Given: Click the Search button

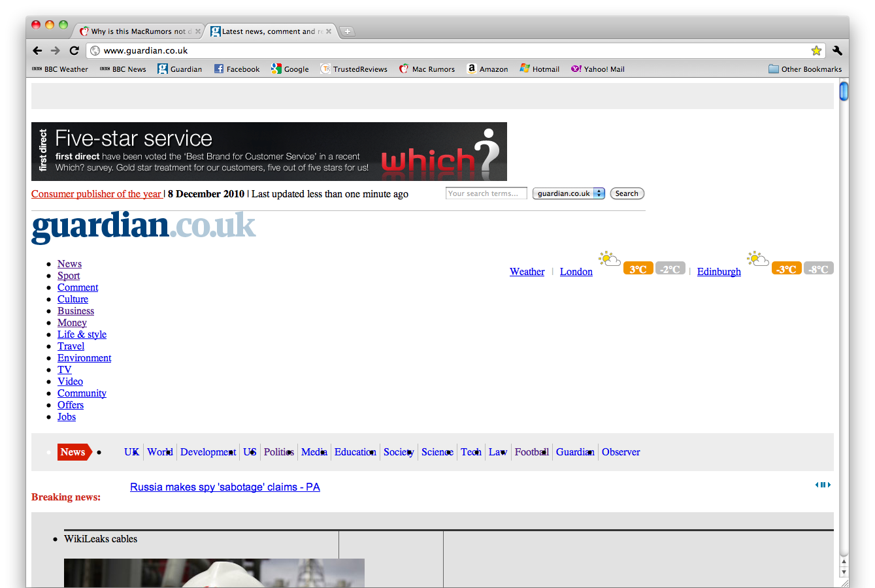Looking at the screenshot, I should click(627, 193).
